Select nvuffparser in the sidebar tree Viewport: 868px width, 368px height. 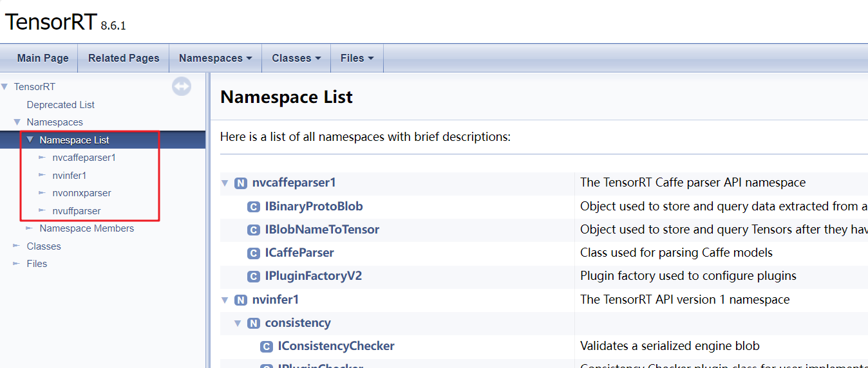(77, 210)
